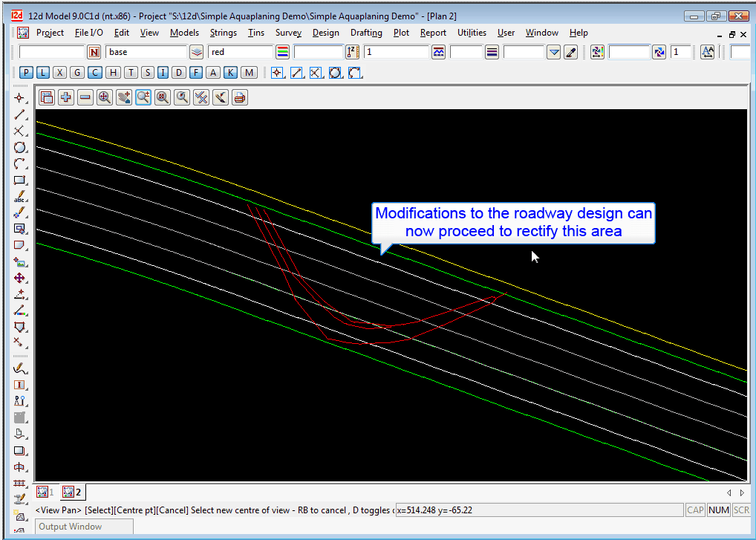The width and height of the screenshot is (756, 540).
Task: Toggle the L snap button
Action: pos(44,72)
